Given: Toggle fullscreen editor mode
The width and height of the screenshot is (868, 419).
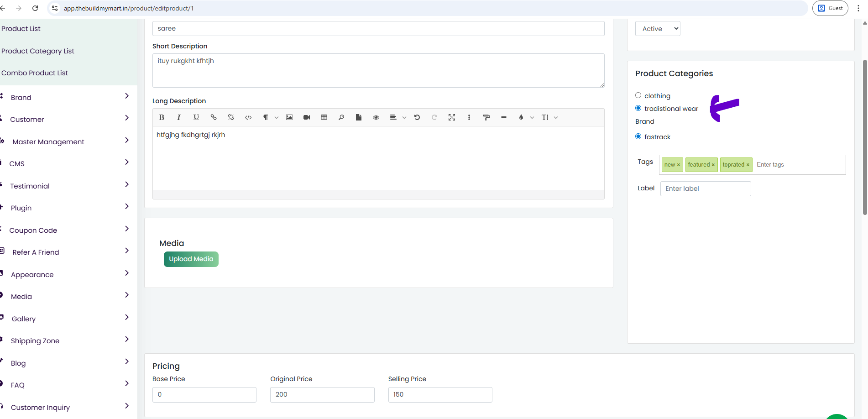Looking at the screenshot, I should 452,117.
